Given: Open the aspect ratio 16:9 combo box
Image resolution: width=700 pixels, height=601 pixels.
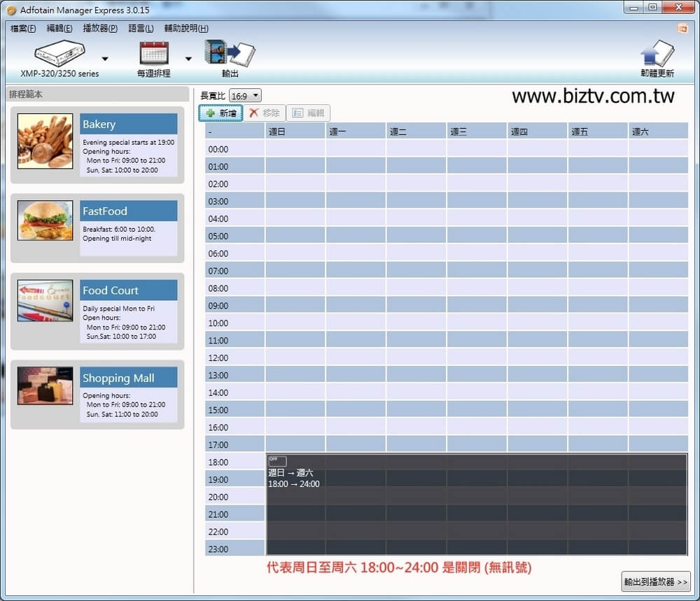Looking at the screenshot, I should [x=245, y=96].
